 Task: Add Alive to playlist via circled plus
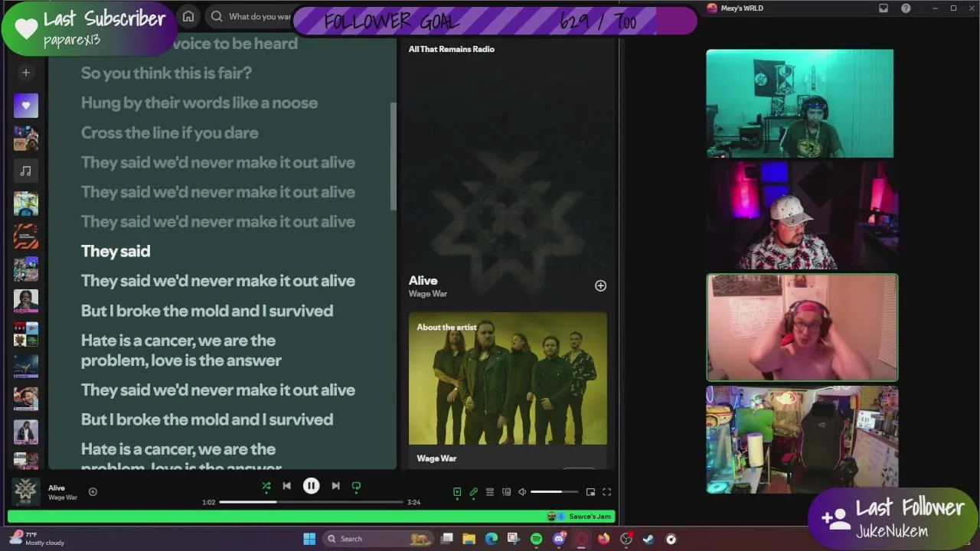click(600, 285)
